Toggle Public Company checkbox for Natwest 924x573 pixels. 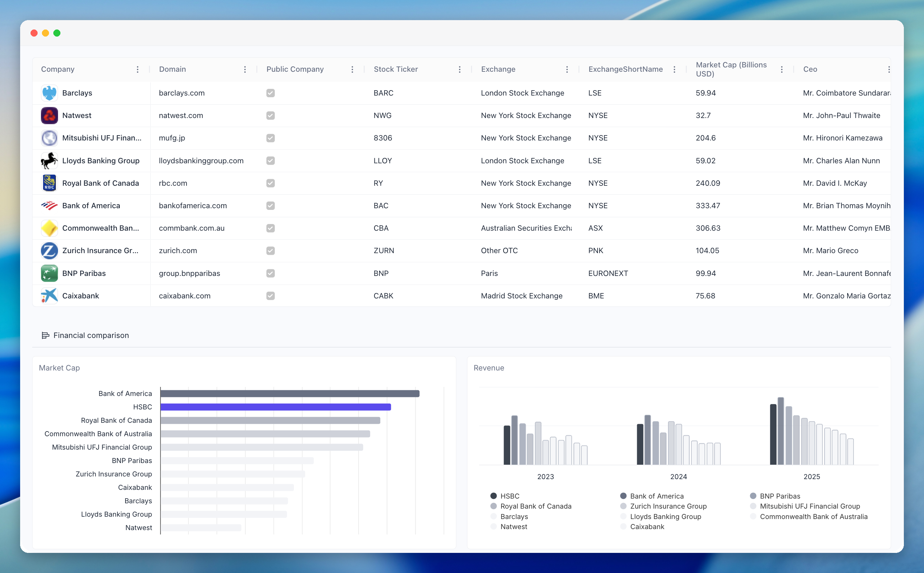click(x=270, y=116)
